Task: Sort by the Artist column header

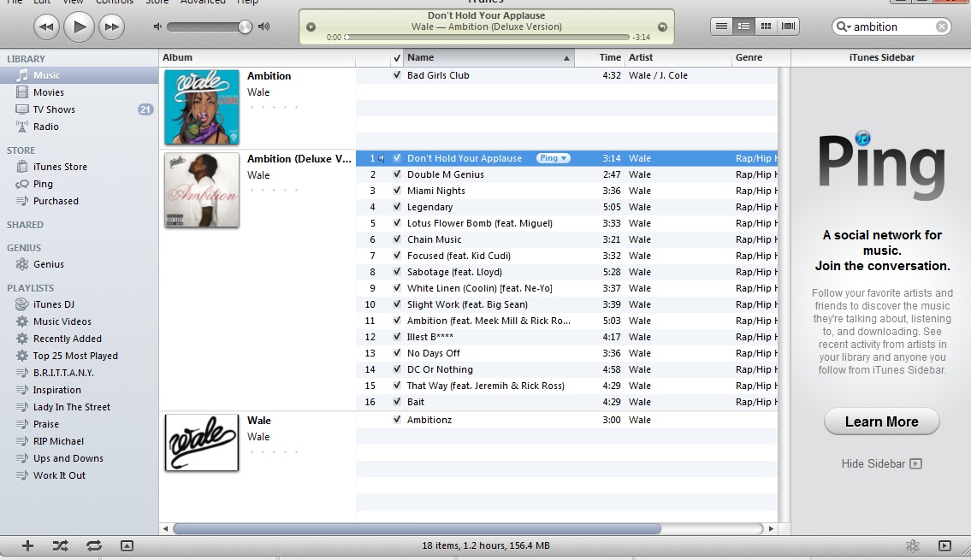Action: 678,57
